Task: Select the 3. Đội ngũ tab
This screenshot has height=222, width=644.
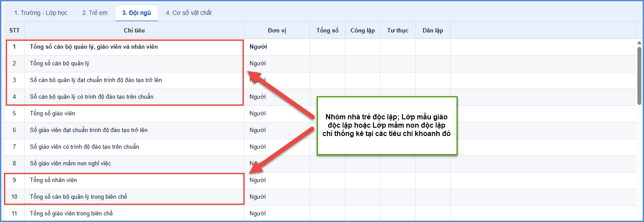Action: click(x=137, y=13)
